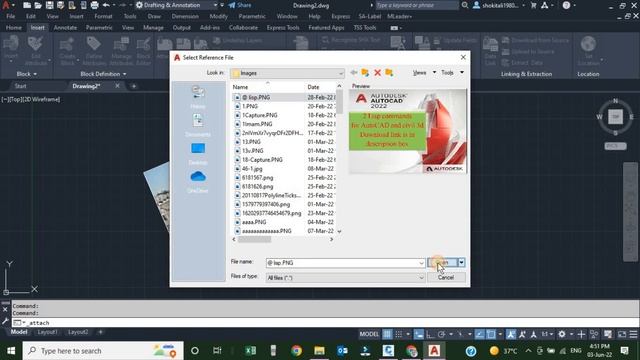Open Task View on the taskbar
Screen dimensions: 640x360
217,351
